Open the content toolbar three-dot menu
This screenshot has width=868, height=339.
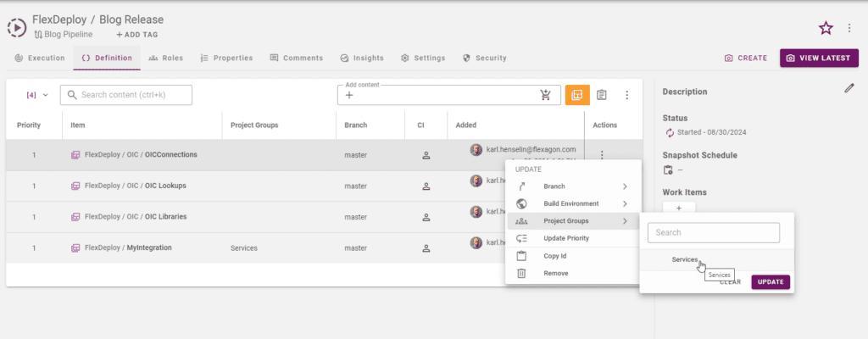coord(627,95)
